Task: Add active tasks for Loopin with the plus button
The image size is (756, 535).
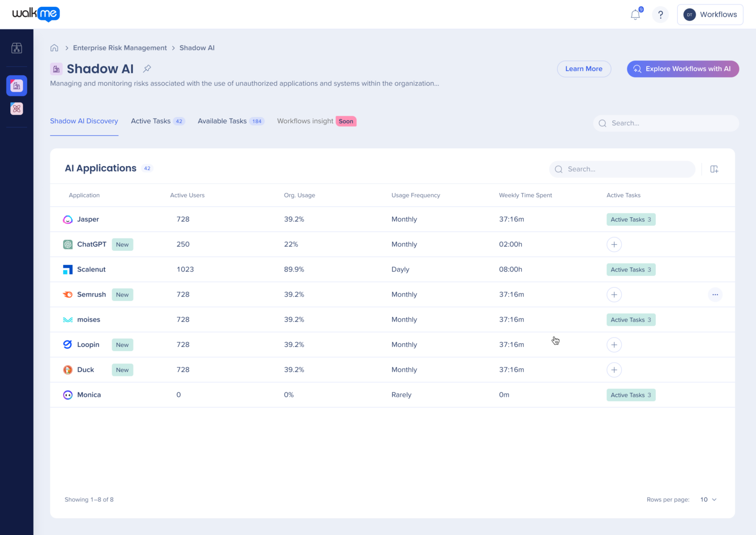Action: pos(614,345)
